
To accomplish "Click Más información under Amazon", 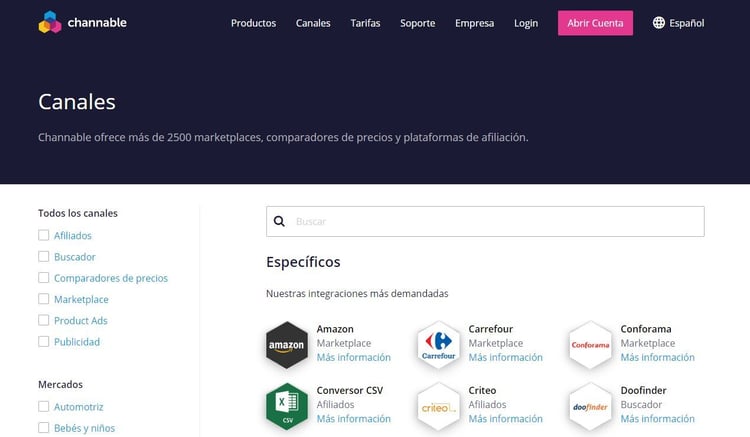I will pos(353,357).
